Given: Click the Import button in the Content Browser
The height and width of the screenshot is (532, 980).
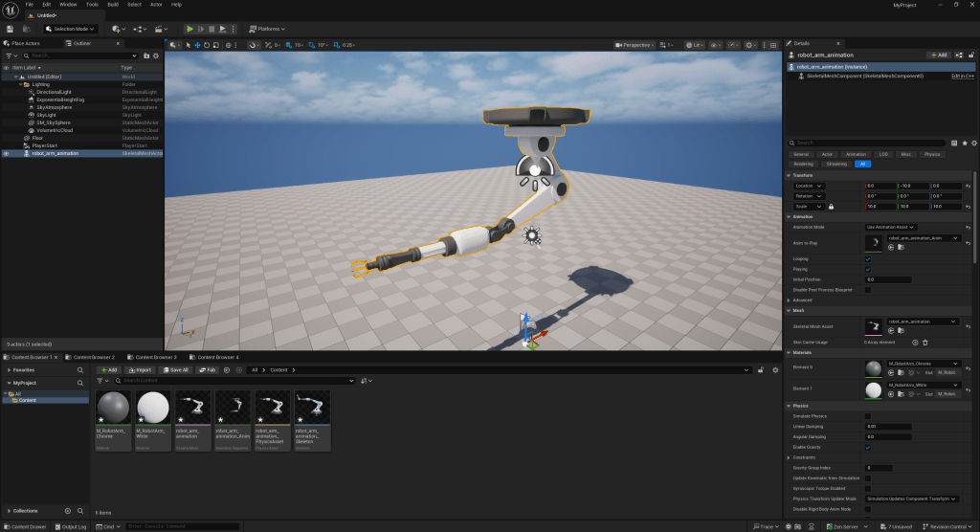Looking at the screenshot, I should pos(140,369).
